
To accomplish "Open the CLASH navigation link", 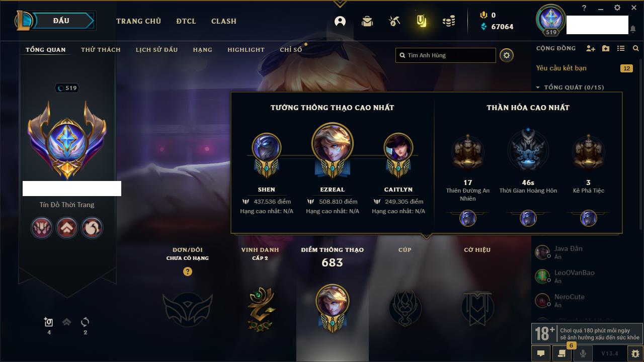I will (224, 21).
